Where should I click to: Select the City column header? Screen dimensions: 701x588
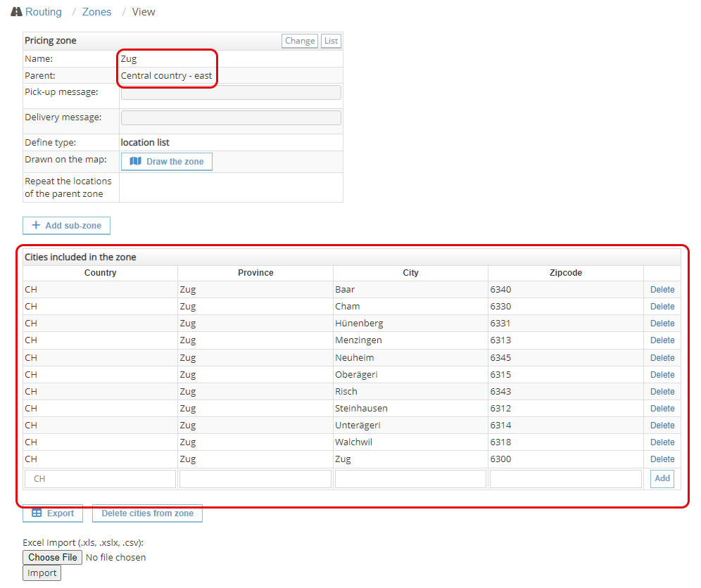coord(410,273)
